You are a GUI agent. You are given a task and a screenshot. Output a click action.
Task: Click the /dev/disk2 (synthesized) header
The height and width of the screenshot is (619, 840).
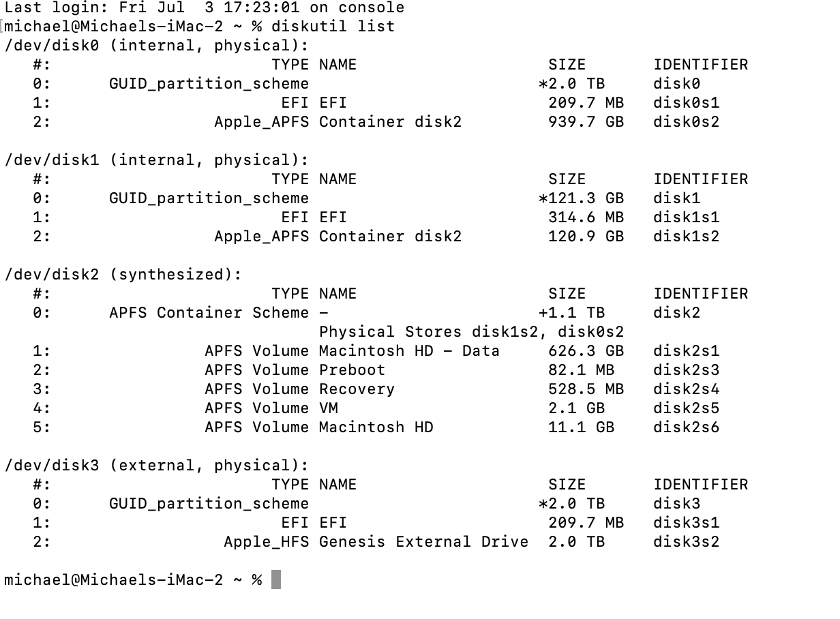click(123, 275)
